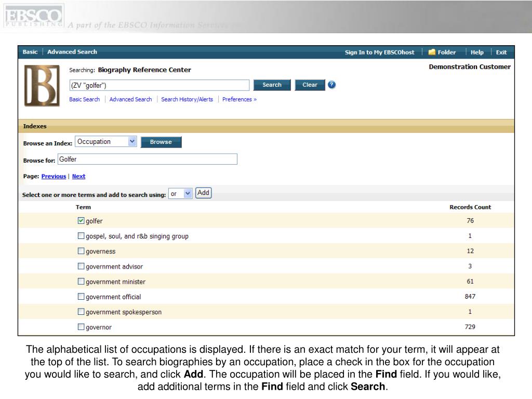Click the government spokesperson term text
This screenshot has width=532, height=399.
[x=124, y=312]
